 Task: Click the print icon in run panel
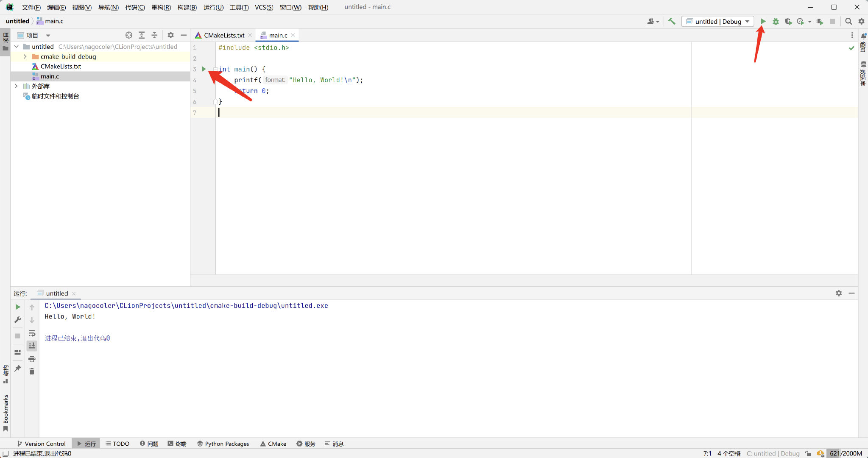click(x=32, y=359)
